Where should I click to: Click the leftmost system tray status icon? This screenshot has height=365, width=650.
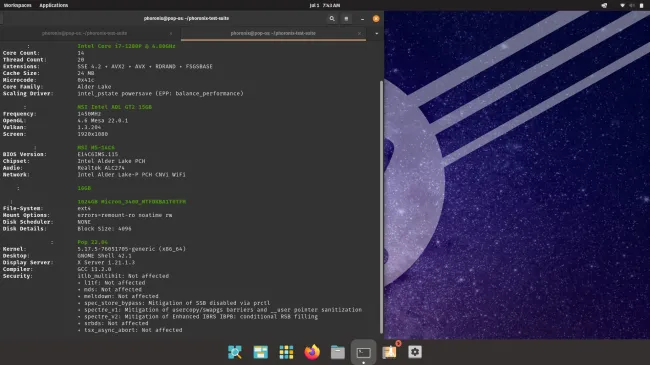[x=604, y=5]
